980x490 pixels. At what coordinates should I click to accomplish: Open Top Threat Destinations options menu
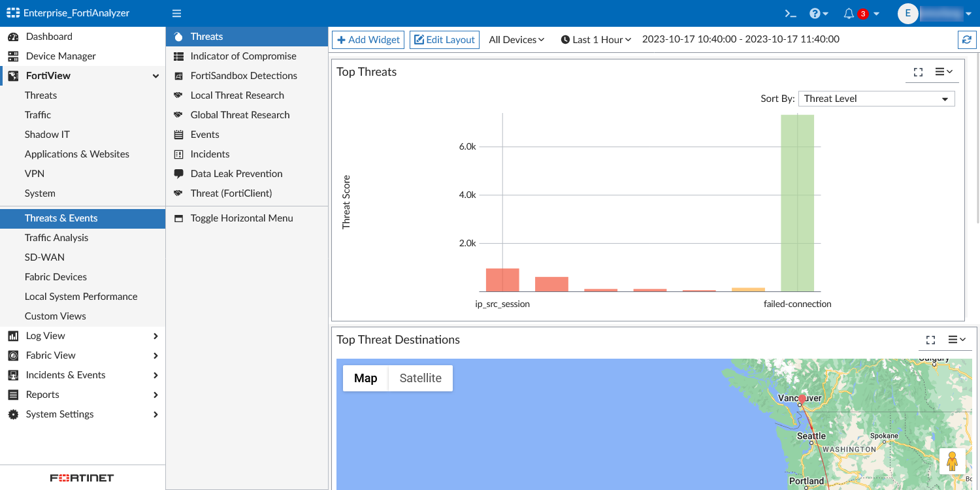957,340
